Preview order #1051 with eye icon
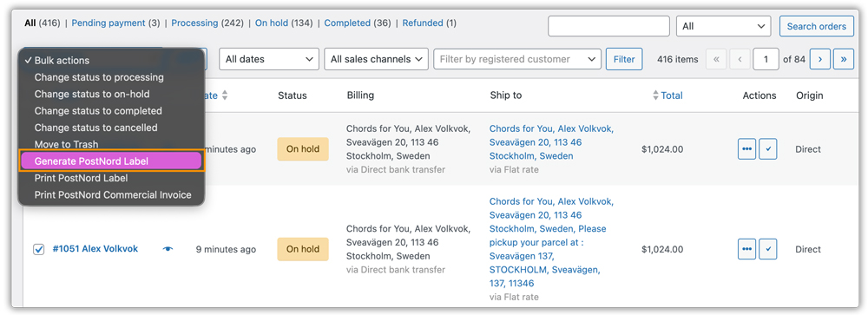 [x=168, y=249]
